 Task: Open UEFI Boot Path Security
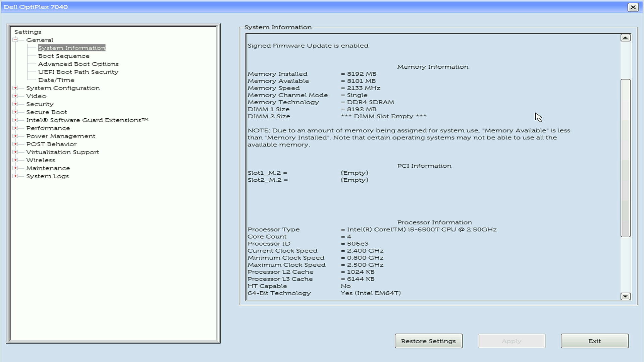pyautogui.click(x=78, y=72)
